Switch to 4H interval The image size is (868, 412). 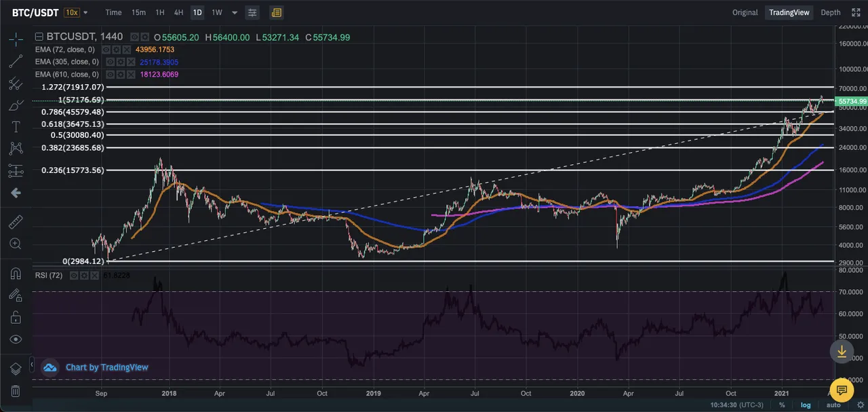coord(178,12)
